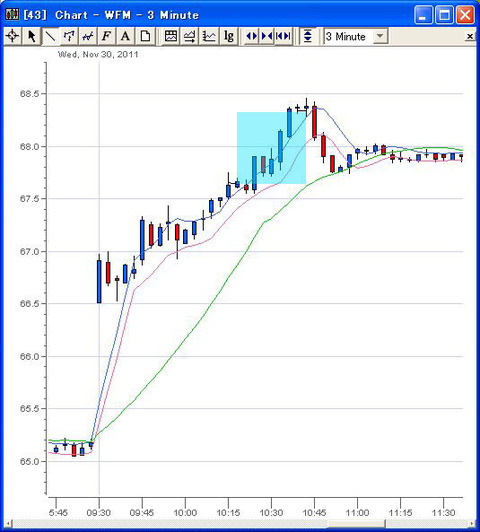Image resolution: width=480 pixels, height=532 pixels.
Task: Close the toolbar with small x
Action: tap(470, 36)
